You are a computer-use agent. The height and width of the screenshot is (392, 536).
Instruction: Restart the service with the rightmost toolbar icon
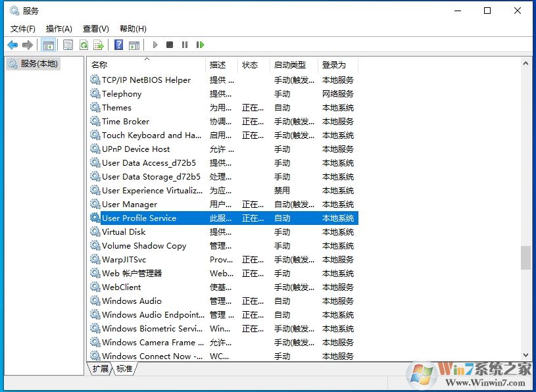(x=201, y=45)
